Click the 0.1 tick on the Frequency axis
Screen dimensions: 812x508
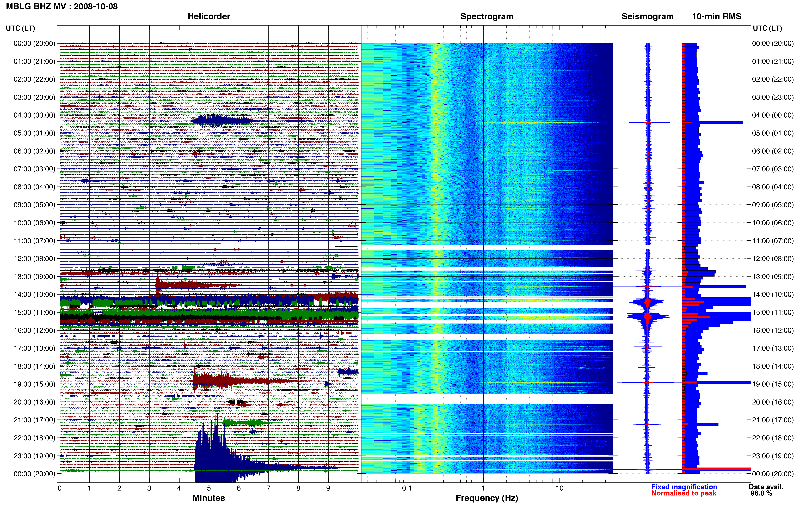(x=407, y=488)
